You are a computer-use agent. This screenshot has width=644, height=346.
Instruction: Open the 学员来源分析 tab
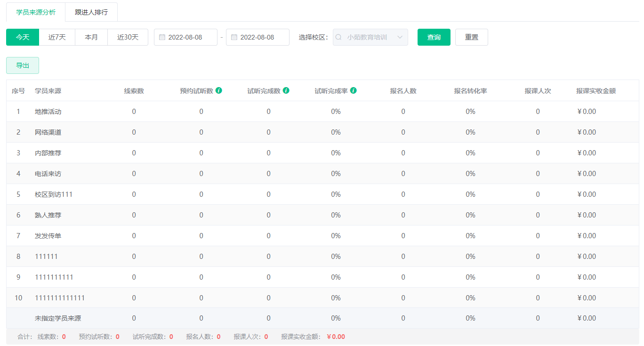36,12
